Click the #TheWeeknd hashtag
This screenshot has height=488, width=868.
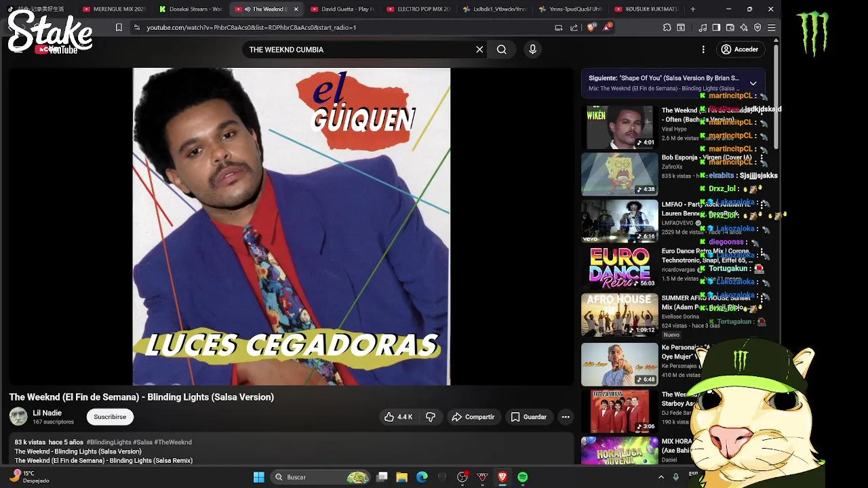[x=173, y=442]
